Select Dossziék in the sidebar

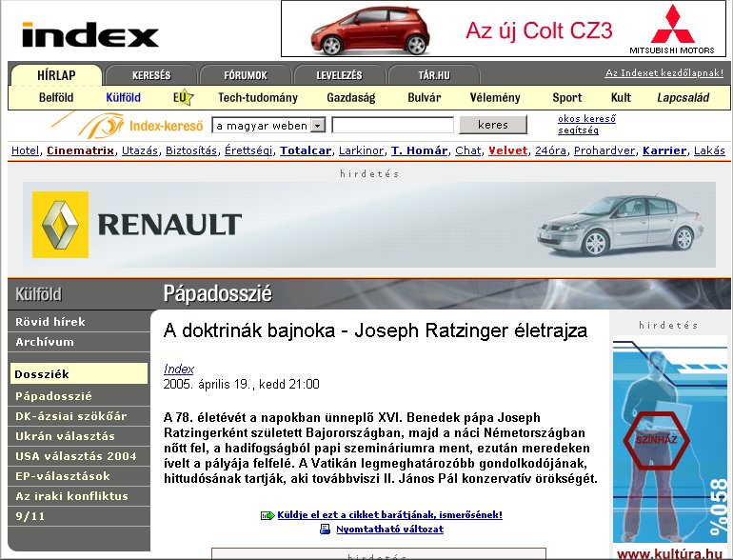click(78, 373)
